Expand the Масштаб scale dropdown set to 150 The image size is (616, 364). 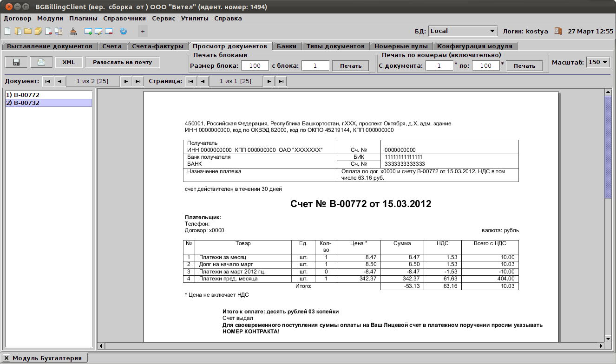pyautogui.click(x=597, y=62)
